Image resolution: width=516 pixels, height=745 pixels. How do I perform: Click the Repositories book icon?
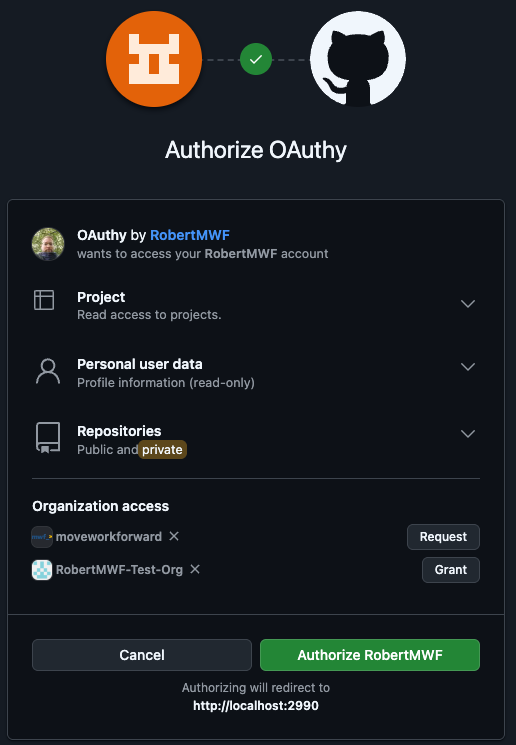pyautogui.click(x=48, y=437)
